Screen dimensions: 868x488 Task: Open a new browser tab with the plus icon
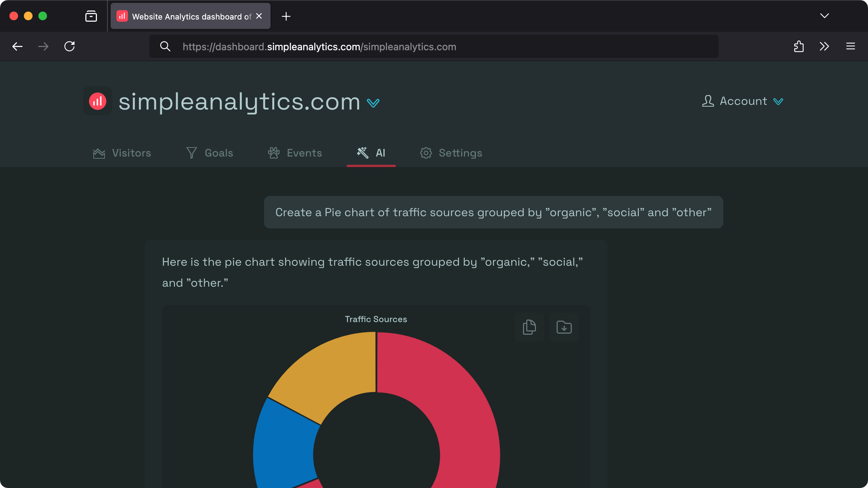(286, 16)
